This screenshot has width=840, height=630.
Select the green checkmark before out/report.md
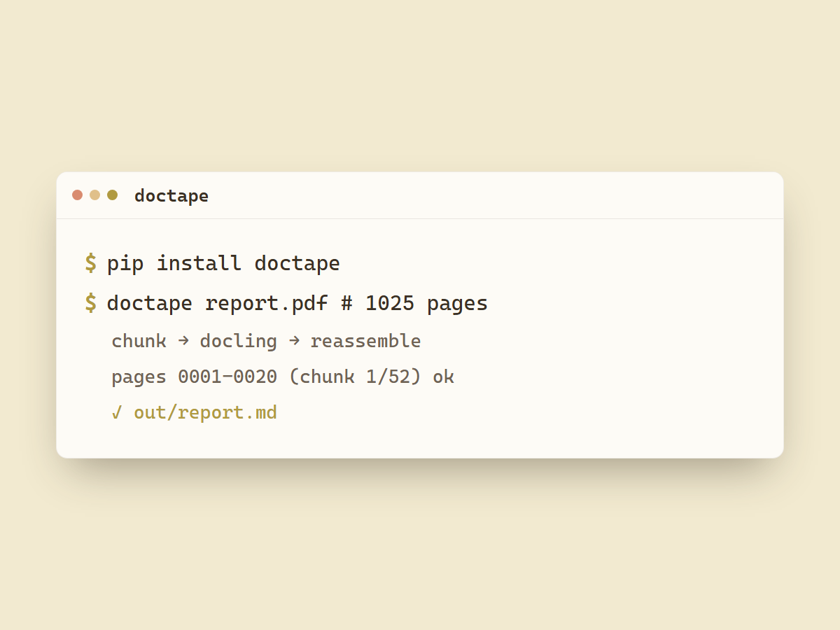point(117,412)
